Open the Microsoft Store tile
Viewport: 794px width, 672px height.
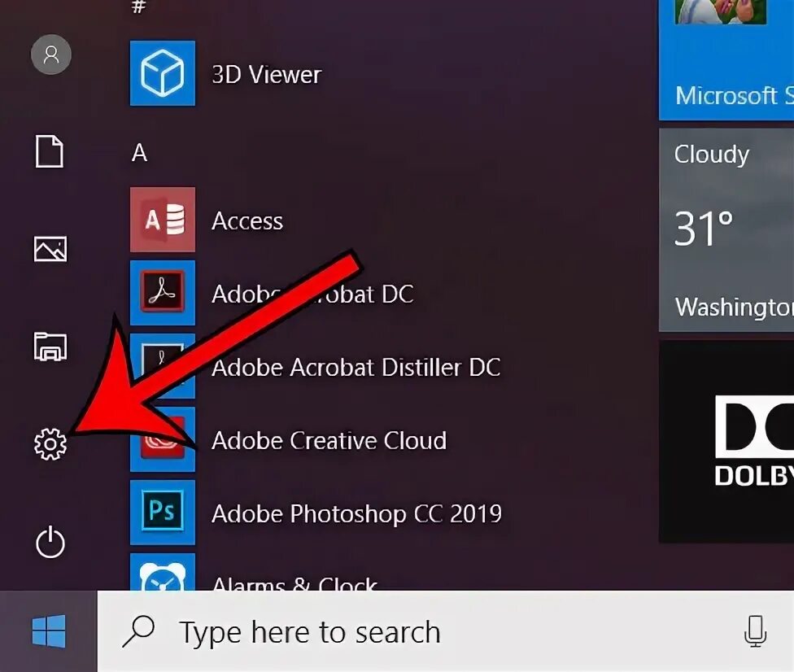click(726, 59)
